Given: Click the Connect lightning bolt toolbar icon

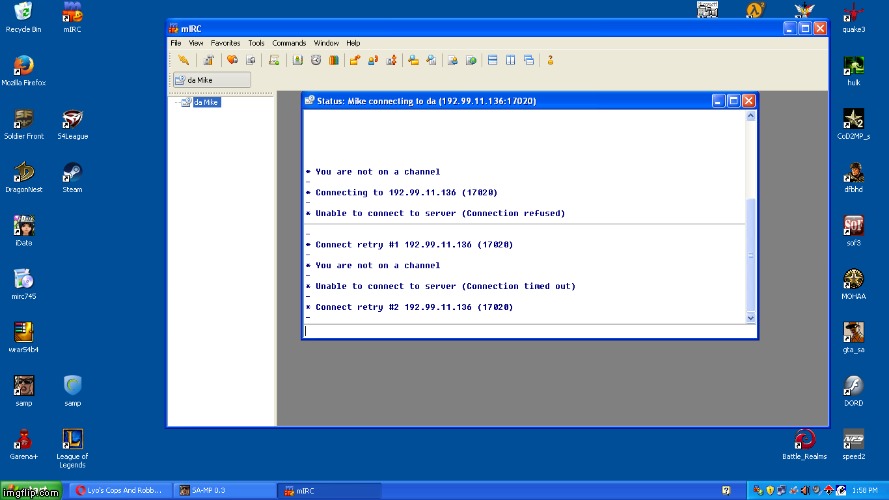Looking at the screenshot, I should pos(184,60).
